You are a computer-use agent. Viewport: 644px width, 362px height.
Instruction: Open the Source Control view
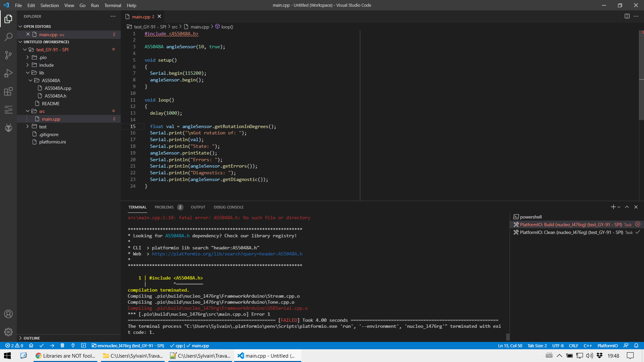click(8, 55)
